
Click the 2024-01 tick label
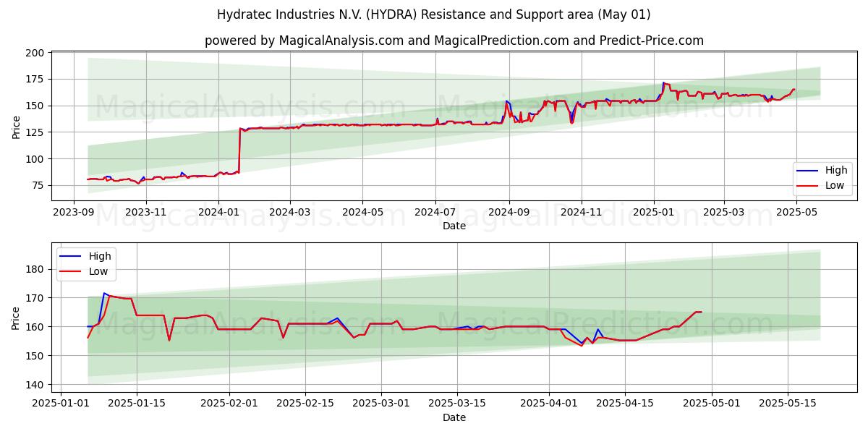pyautogui.click(x=218, y=212)
